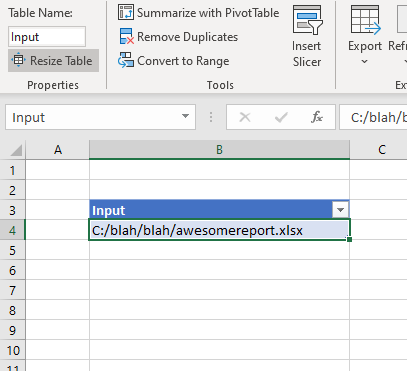Open Insert Slicer
Image resolution: width=407 pixels, height=371 pixels.
point(307,36)
